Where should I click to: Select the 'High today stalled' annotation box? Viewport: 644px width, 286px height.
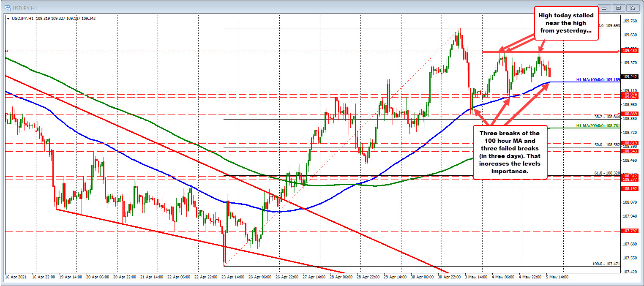[x=566, y=23]
